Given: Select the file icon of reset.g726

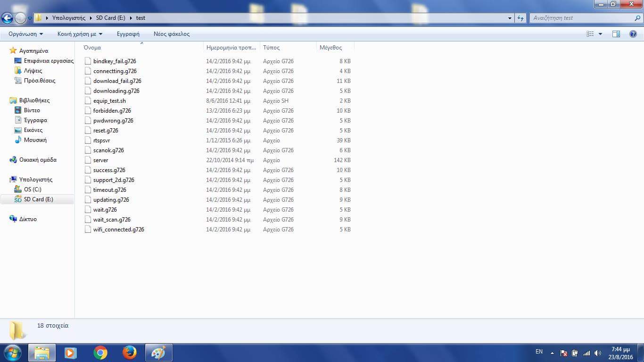Looking at the screenshot, I should coord(88,131).
